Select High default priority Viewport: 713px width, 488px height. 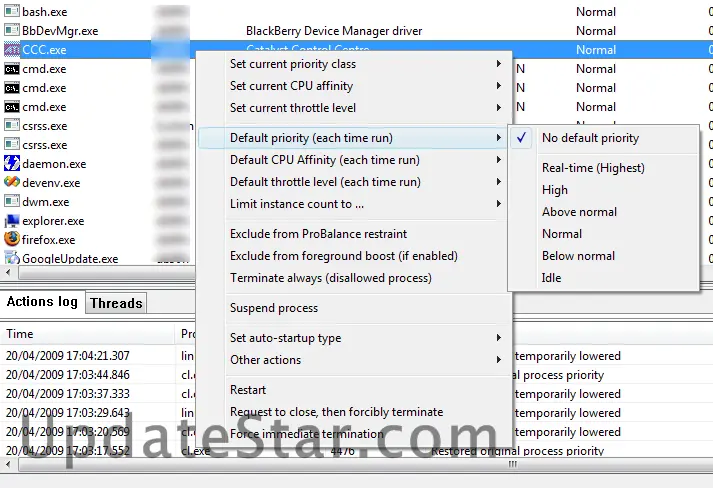(603, 190)
